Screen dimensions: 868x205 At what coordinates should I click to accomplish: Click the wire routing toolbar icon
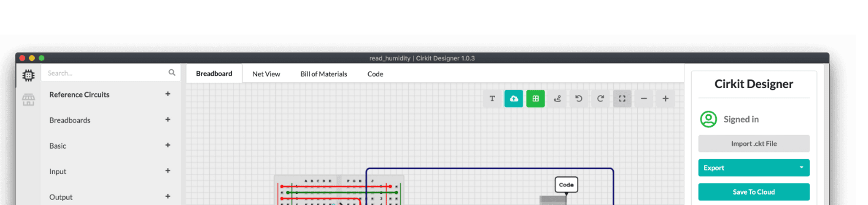point(557,98)
